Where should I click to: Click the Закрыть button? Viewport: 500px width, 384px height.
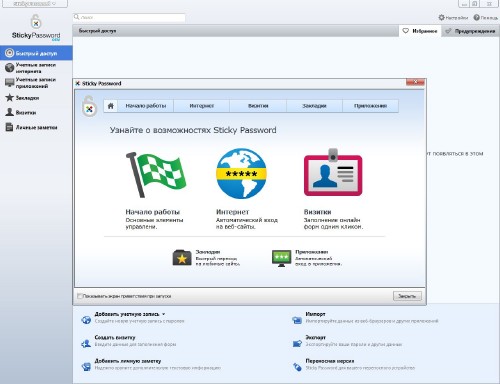click(x=407, y=296)
